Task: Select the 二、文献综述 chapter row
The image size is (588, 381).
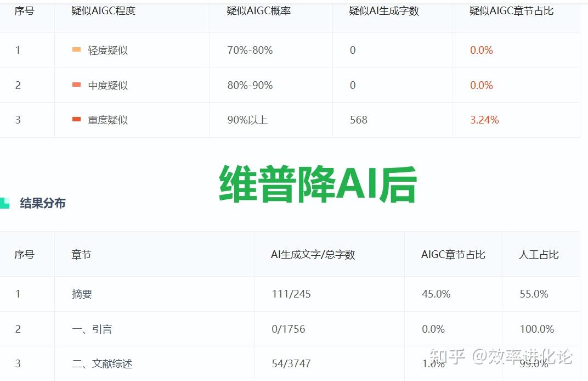Action: click(290, 364)
